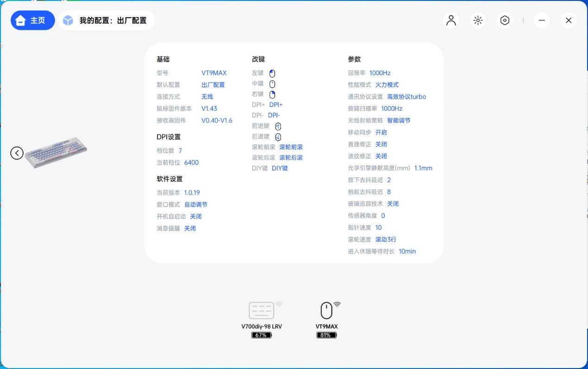Screen dimensions: 588x369
Task: Click the blue 滚轮后滚 mapping value
Action: [x=291, y=158]
